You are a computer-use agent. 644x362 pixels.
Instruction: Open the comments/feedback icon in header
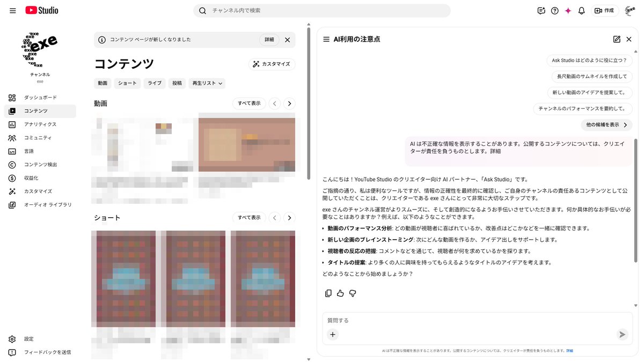pyautogui.click(x=541, y=11)
